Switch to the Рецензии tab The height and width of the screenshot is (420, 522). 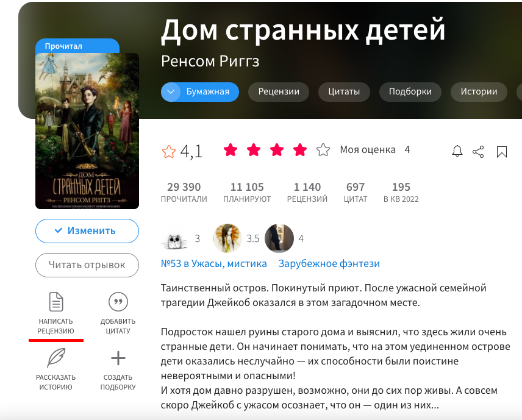point(279,92)
